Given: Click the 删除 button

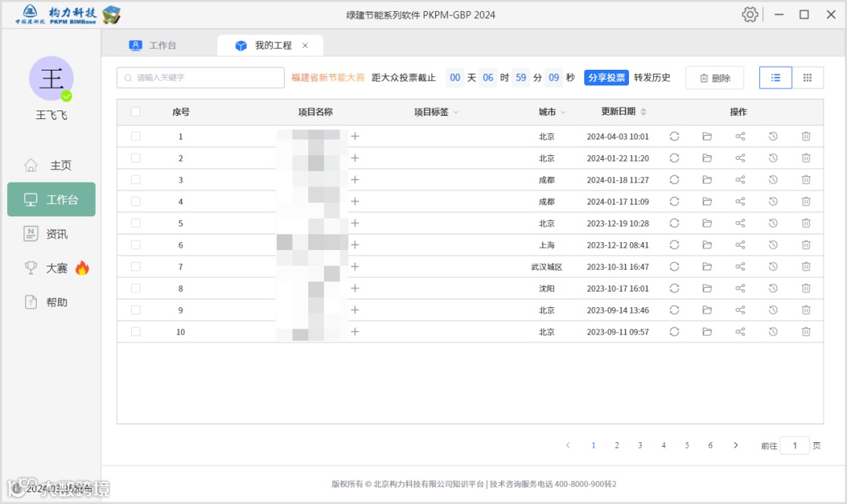Looking at the screenshot, I should point(714,78).
